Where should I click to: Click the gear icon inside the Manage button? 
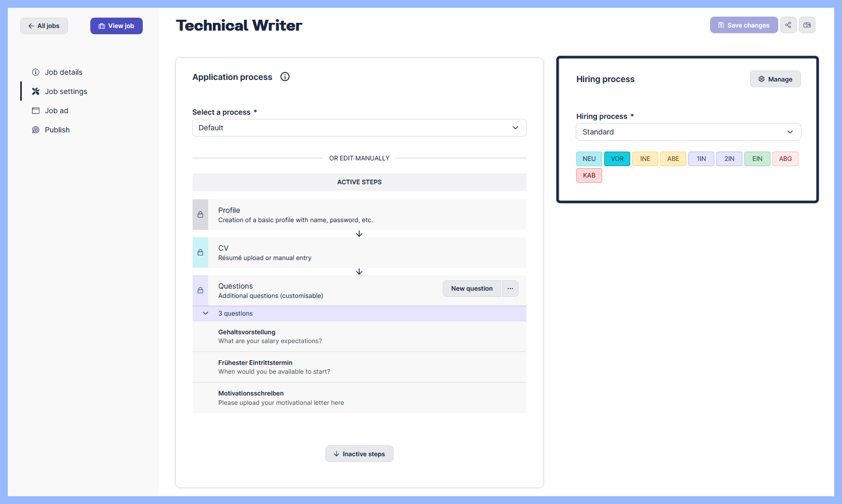click(x=761, y=79)
